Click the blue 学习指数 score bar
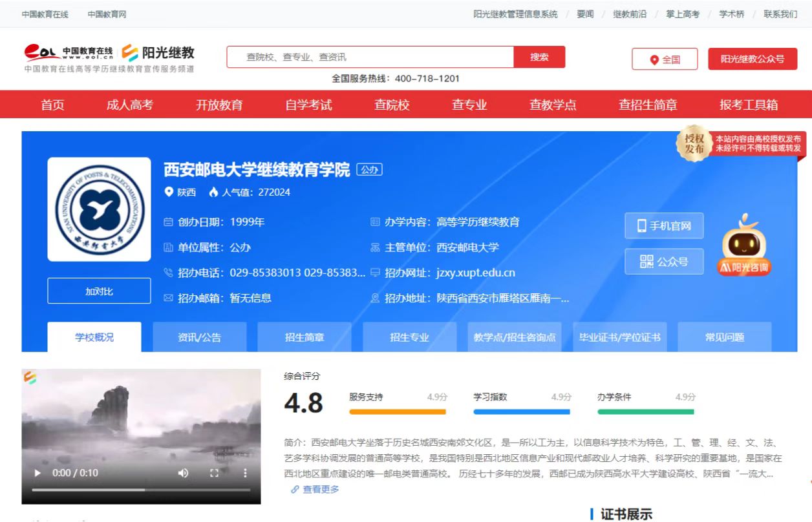812x522 pixels. (522, 412)
